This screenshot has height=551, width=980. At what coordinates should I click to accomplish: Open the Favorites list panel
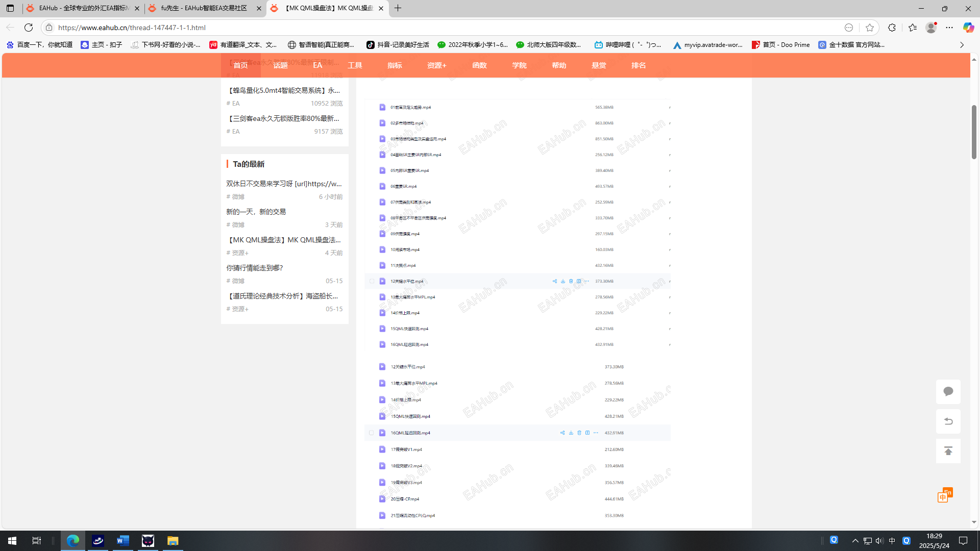point(913,28)
